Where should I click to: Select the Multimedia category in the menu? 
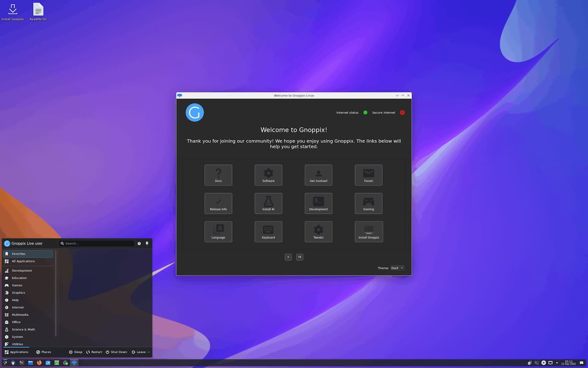point(20,315)
